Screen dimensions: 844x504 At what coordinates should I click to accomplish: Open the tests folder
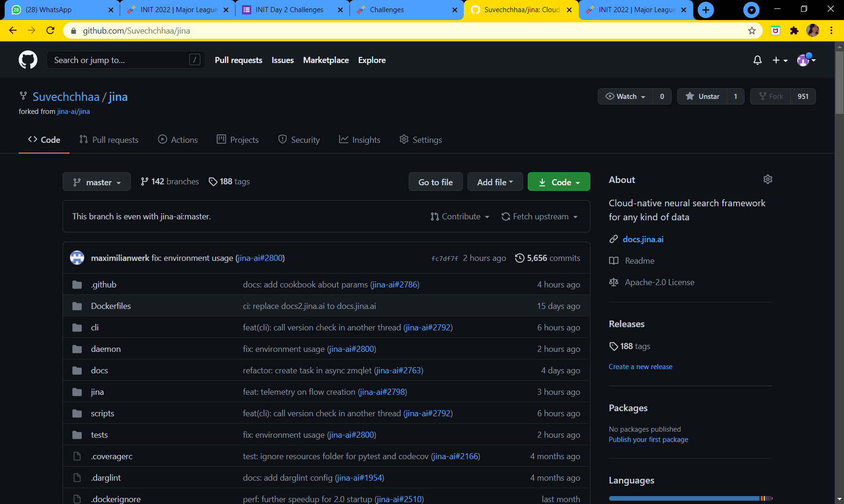[99, 435]
